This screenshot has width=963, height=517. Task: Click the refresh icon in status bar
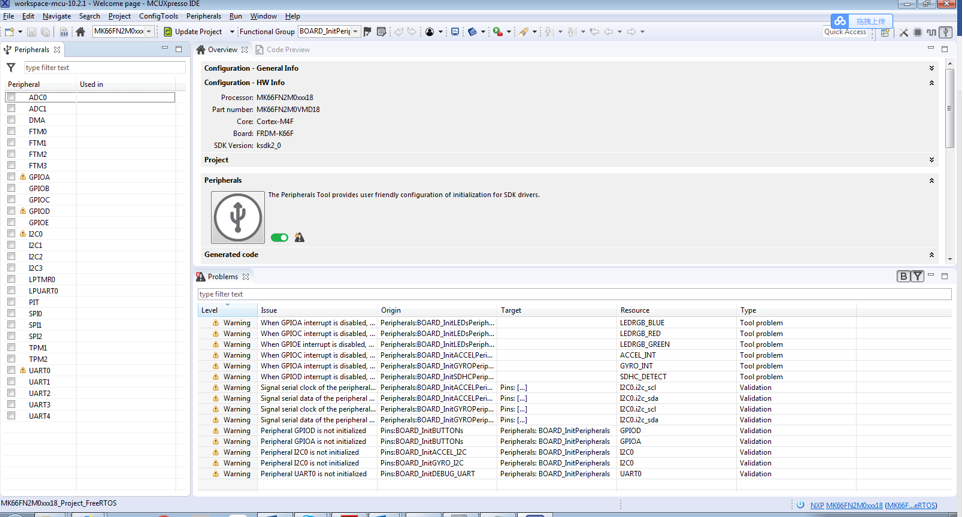[800, 505]
